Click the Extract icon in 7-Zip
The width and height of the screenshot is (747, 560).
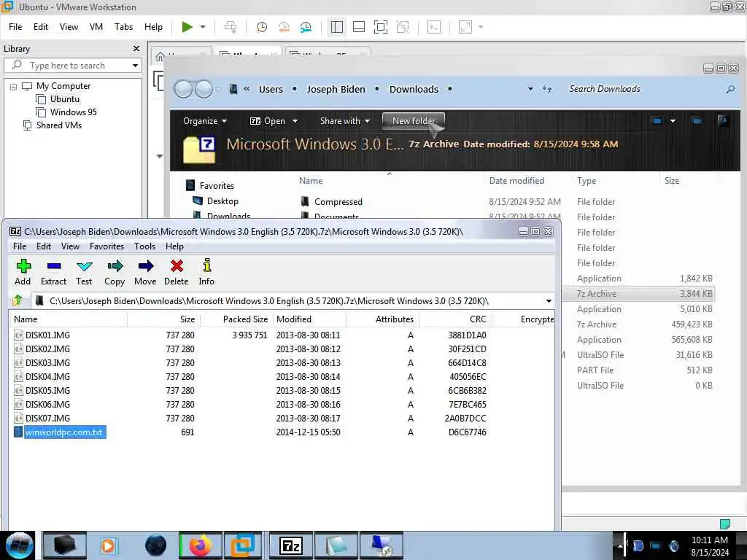54,265
